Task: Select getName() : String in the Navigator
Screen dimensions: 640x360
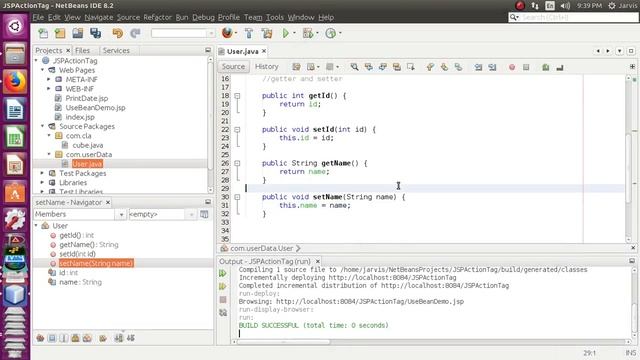Action: coord(89,244)
